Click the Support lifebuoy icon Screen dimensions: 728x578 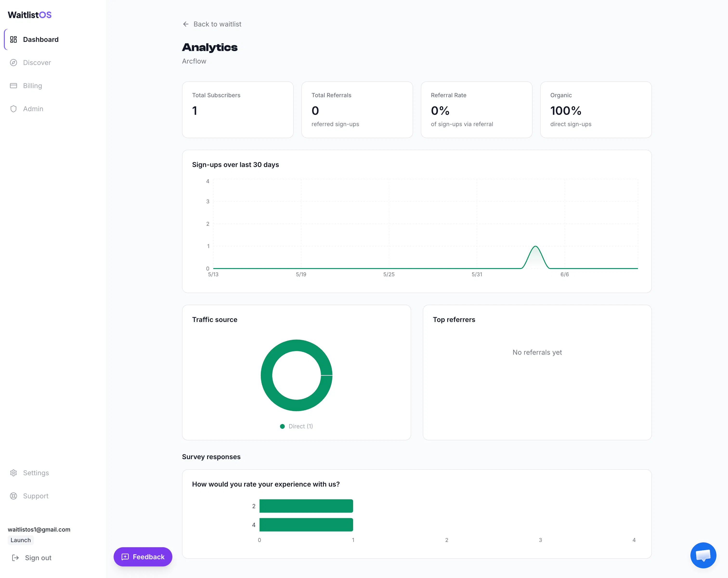(13, 496)
